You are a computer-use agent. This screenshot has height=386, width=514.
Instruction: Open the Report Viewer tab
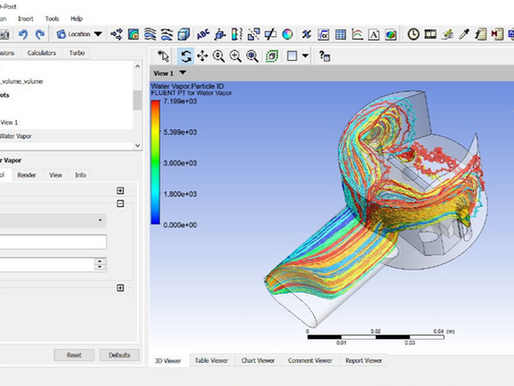(364, 360)
